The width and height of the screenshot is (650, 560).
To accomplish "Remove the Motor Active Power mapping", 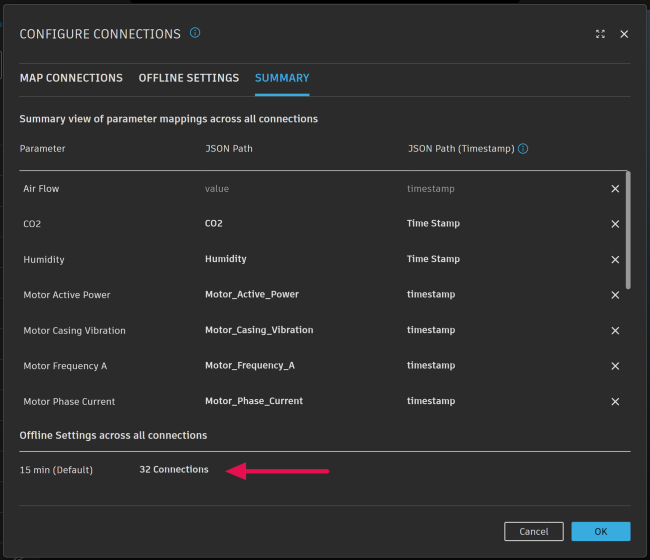I will pos(615,295).
